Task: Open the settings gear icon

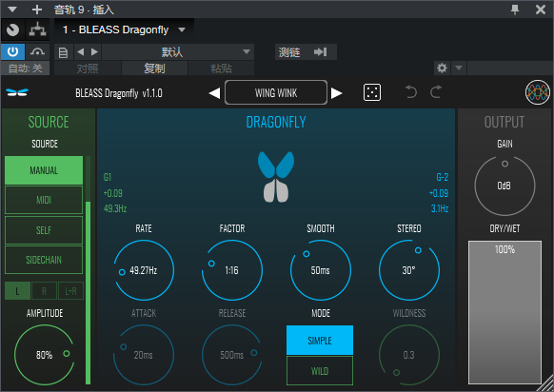Action: coord(442,68)
